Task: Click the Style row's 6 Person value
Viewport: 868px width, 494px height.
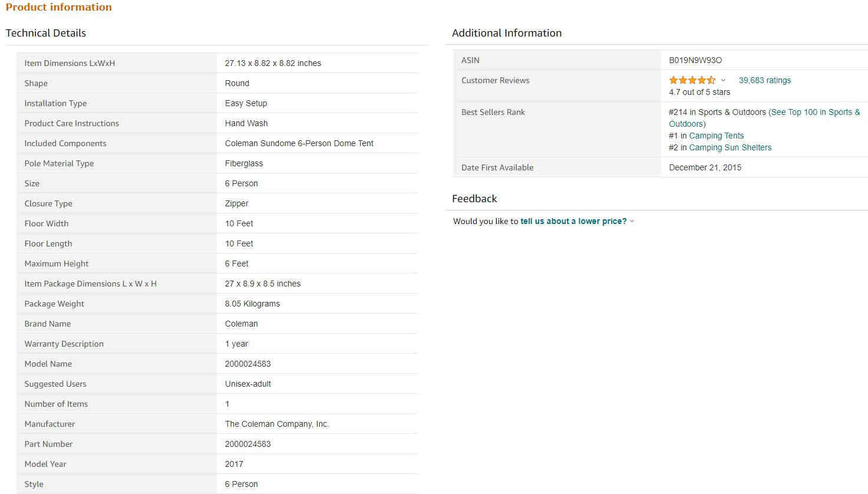Action: [241, 484]
